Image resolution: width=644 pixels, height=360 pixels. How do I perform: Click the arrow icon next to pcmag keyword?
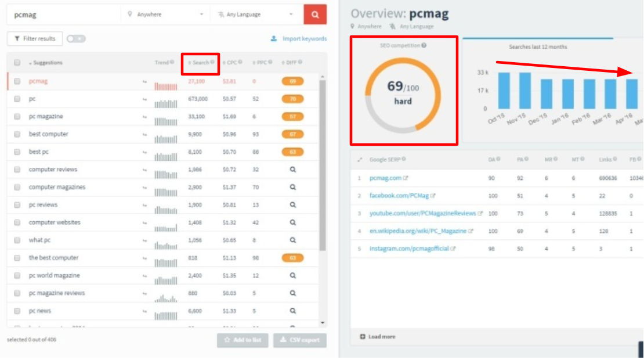pyautogui.click(x=144, y=81)
